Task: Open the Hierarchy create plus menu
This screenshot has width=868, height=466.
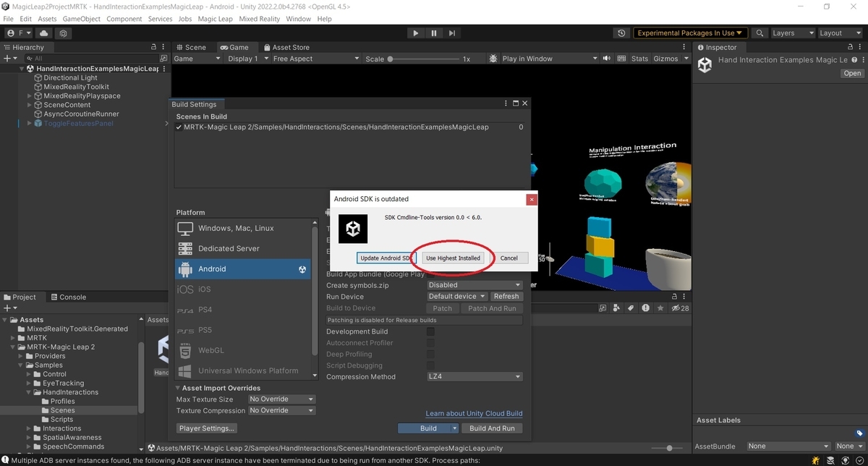Action: 9,59
